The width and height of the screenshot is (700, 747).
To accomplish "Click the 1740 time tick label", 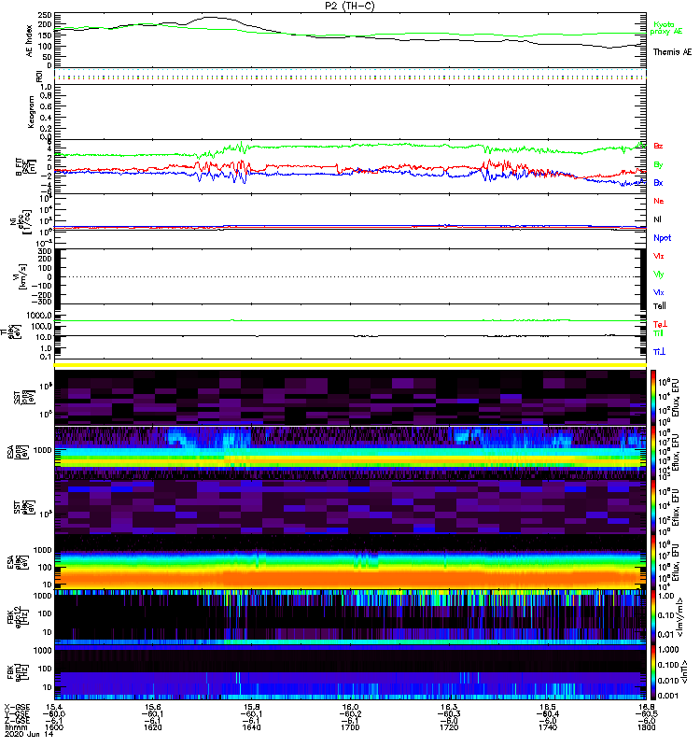I will (x=548, y=727).
